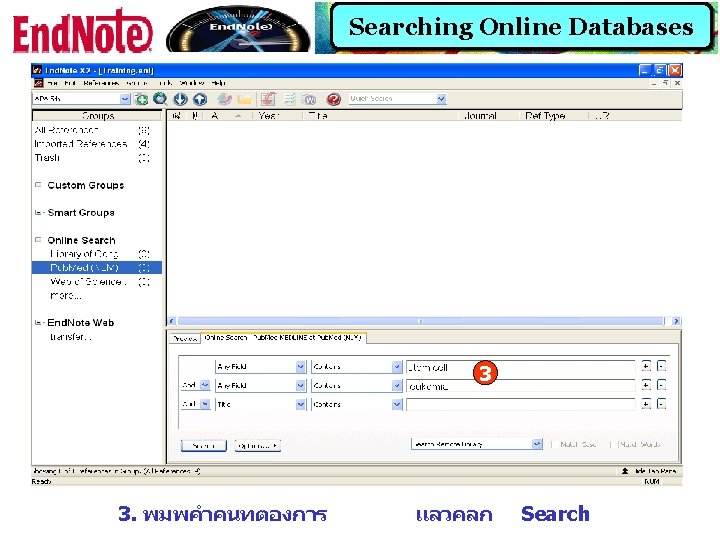Sort by the Journal column header
720x540 pixels.
pyautogui.click(x=480, y=116)
